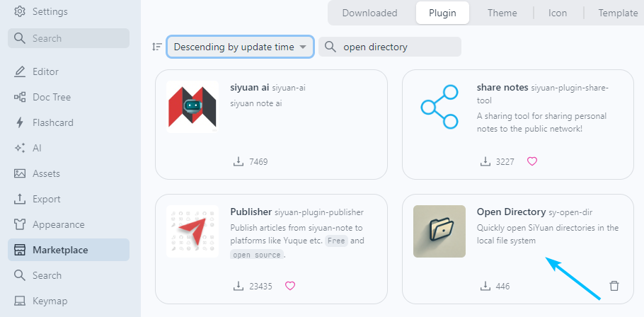
Task: Click the siyuan ai robot logo
Action: click(192, 107)
